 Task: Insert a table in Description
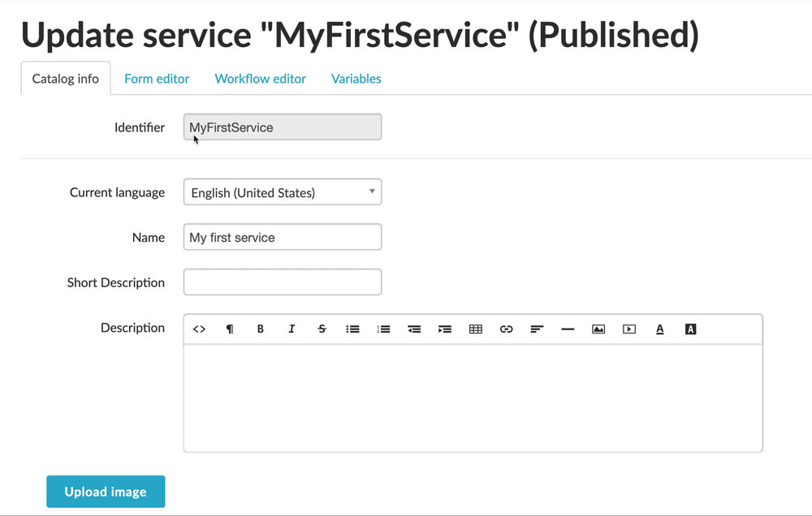(x=476, y=329)
